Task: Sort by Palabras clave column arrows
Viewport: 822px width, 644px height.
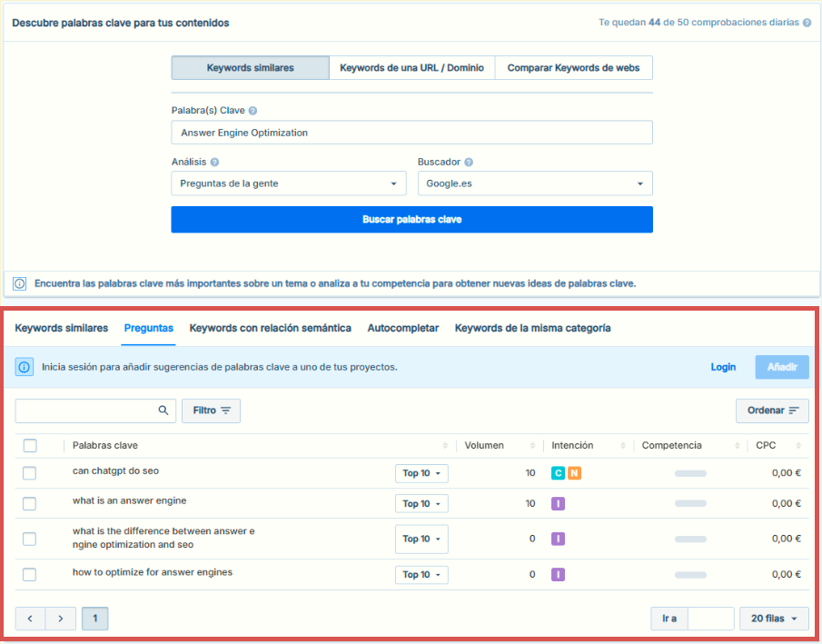Action: 445,445
